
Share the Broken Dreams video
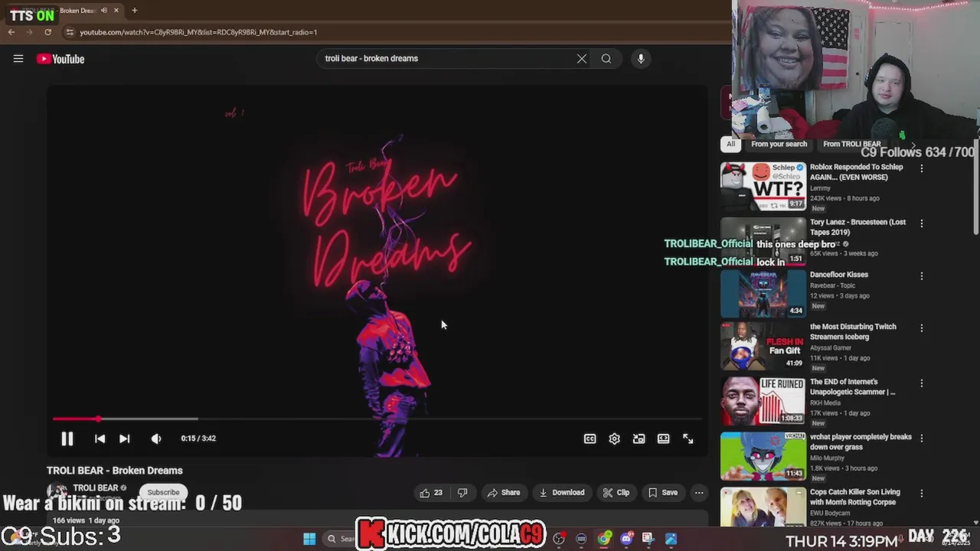tap(504, 493)
